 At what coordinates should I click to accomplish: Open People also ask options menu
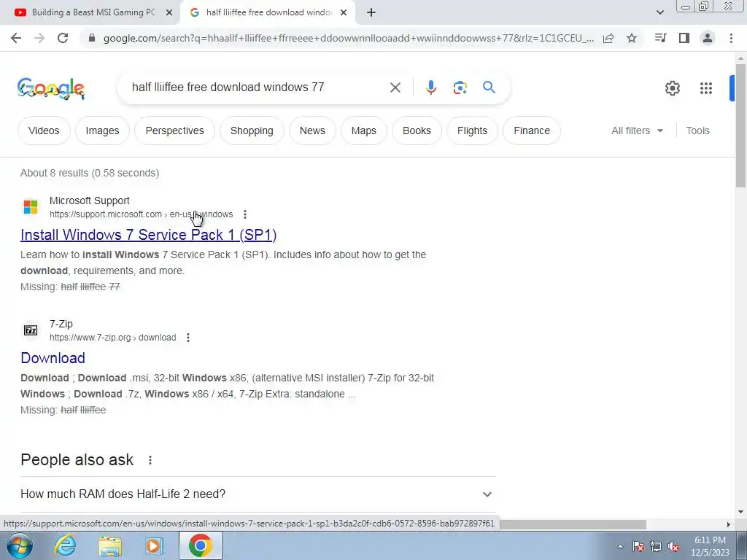150,460
